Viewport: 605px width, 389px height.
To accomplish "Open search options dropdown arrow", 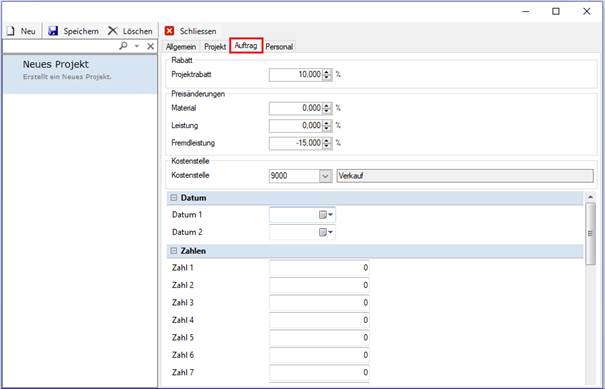I will (137, 46).
